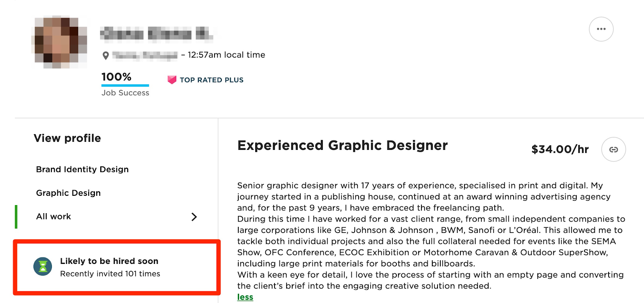Select Graphic Design profile
Viewport: 644px width, 303px height.
point(68,193)
